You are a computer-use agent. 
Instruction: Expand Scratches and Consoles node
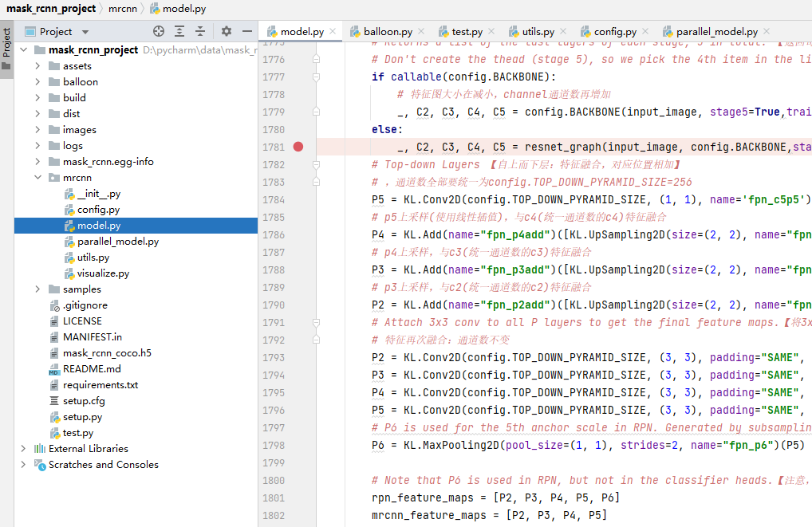tap(23, 464)
